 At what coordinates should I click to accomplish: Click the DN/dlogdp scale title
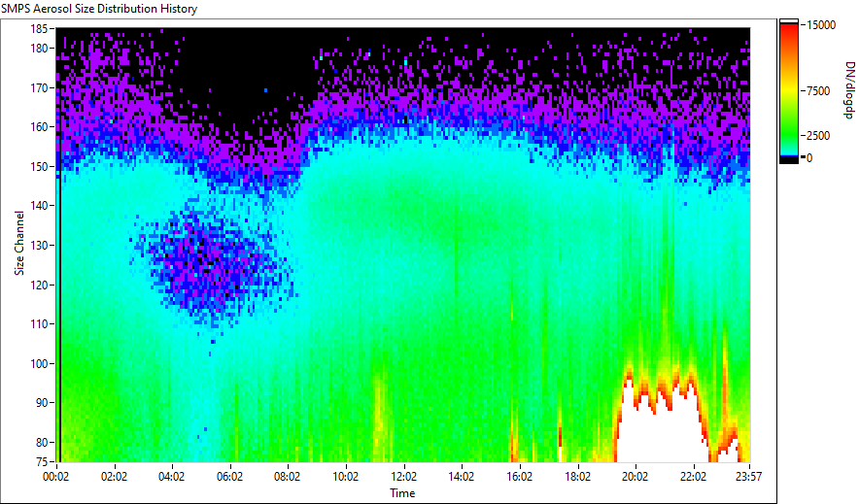848,90
